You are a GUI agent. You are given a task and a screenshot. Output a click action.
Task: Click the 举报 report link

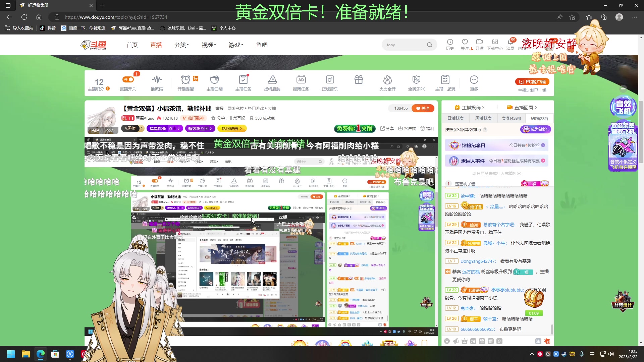tap(219, 109)
